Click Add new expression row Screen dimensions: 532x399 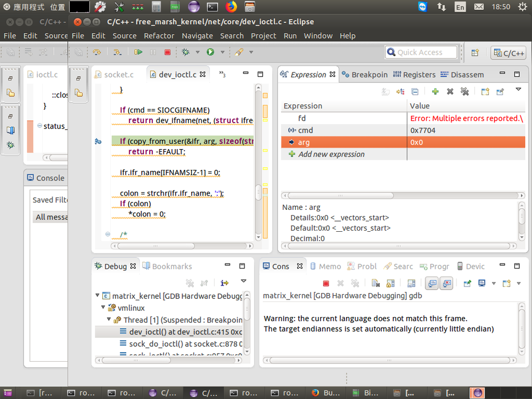(x=403, y=154)
